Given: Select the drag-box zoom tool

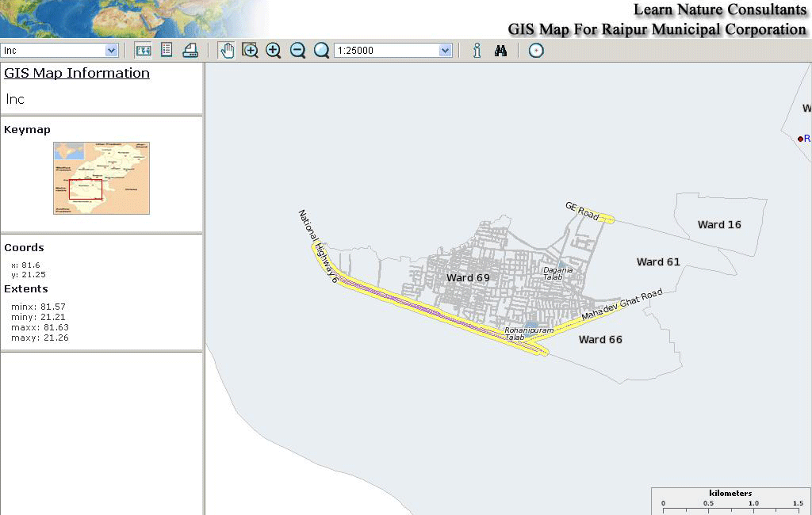Looking at the screenshot, I should pyautogui.click(x=251, y=50).
